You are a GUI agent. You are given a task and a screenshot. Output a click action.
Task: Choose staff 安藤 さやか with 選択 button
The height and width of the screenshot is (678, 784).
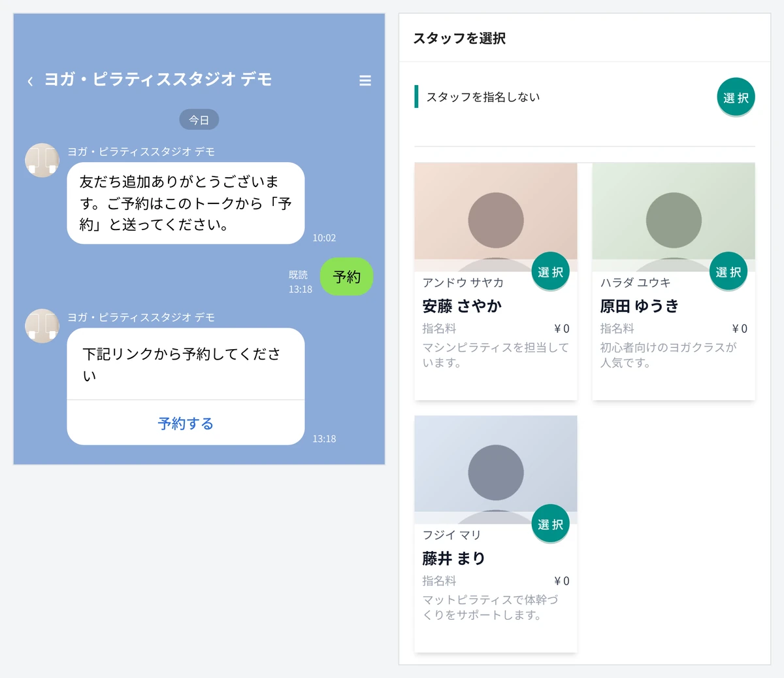(551, 271)
